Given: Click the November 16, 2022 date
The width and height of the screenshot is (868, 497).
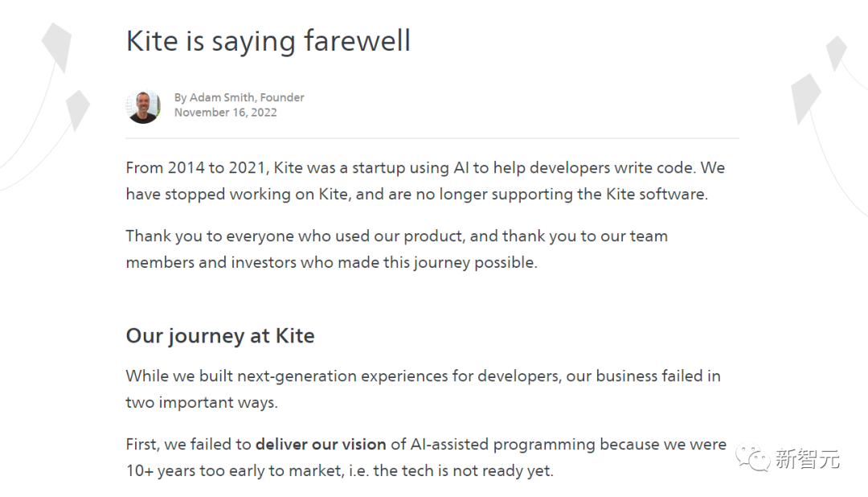Looking at the screenshot, I should (225, 113).
